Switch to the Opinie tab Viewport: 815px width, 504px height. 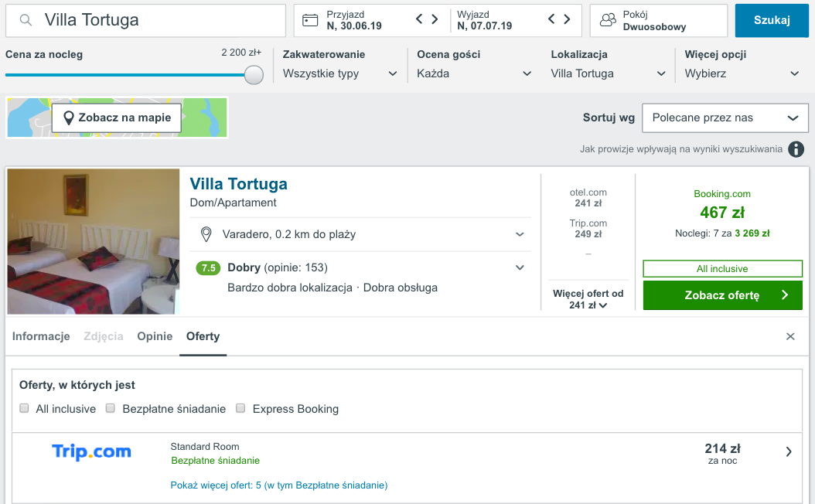click(155, 336)
